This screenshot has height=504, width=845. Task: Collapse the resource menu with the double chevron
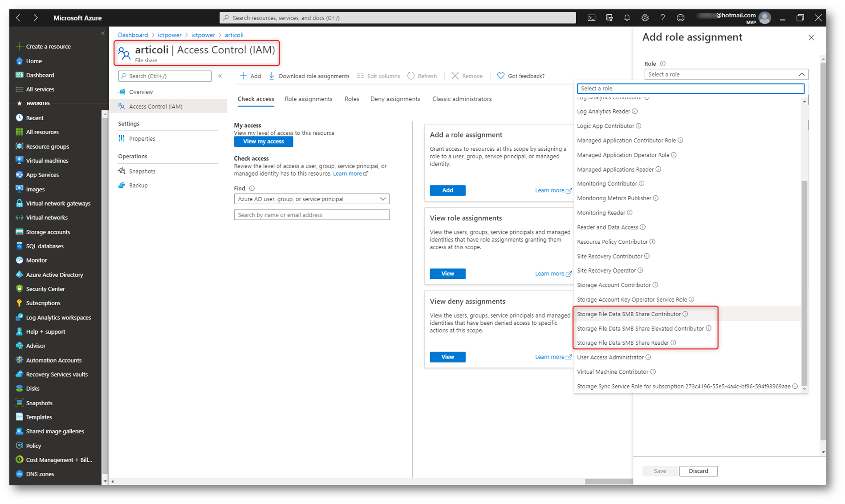coord(220,76)
